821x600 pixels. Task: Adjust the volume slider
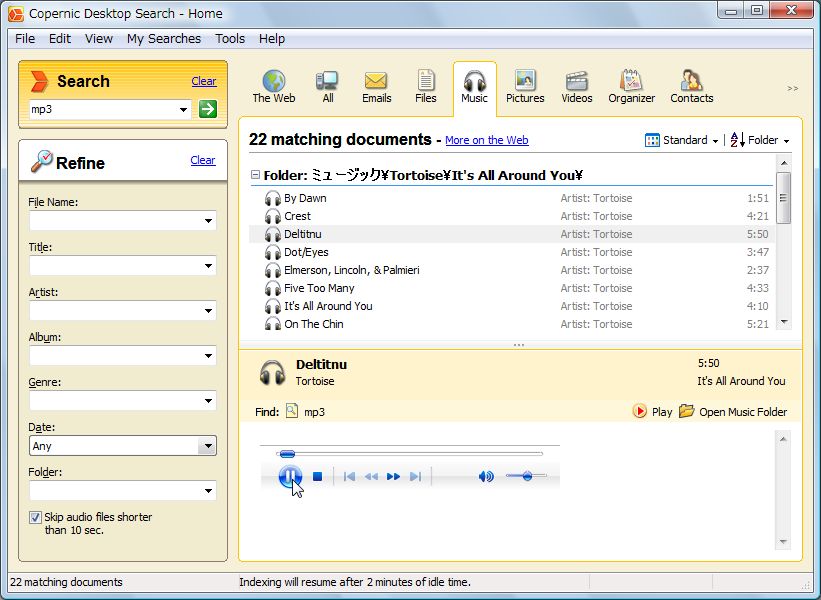(526, 476)
